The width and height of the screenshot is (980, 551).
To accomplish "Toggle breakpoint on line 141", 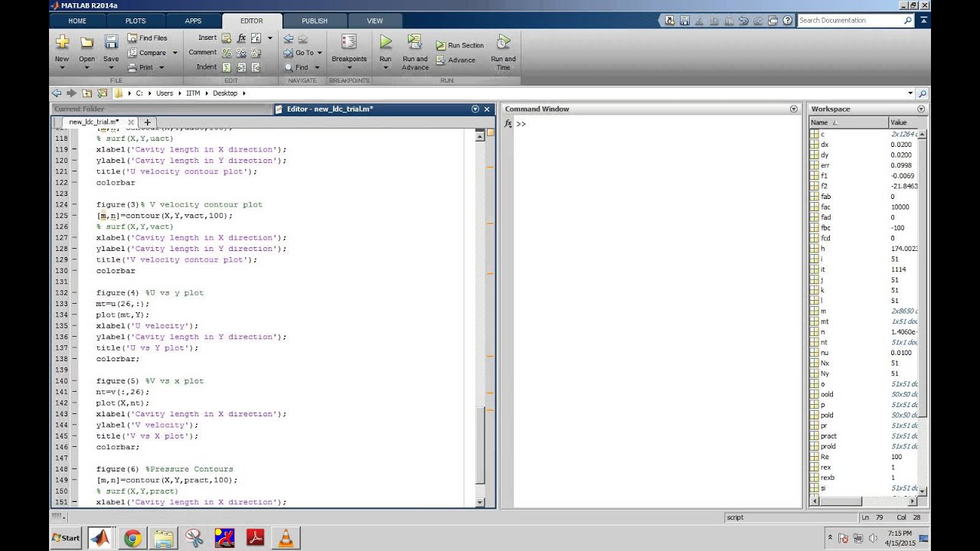I will point(74,392).
